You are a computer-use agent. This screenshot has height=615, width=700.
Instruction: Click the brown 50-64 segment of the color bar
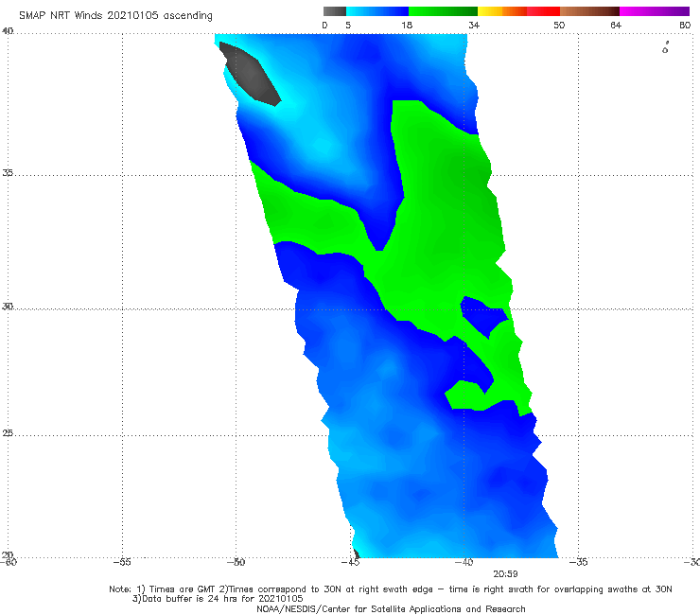(589, 11)
